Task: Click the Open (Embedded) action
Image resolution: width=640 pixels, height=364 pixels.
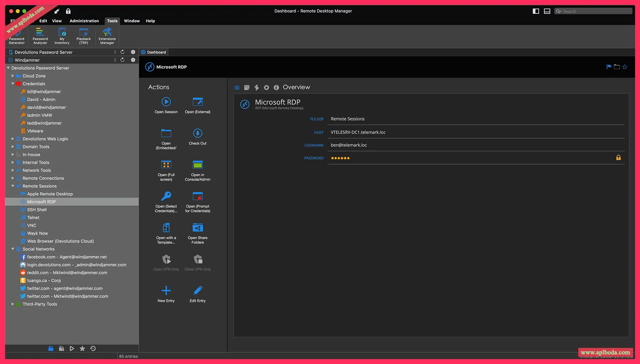Action: [x=166, y=139]
